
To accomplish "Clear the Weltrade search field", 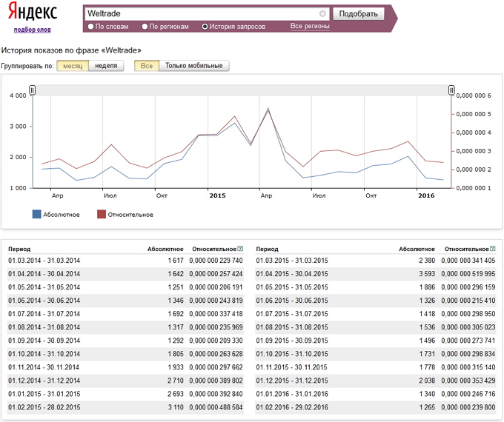I will 322,14.
